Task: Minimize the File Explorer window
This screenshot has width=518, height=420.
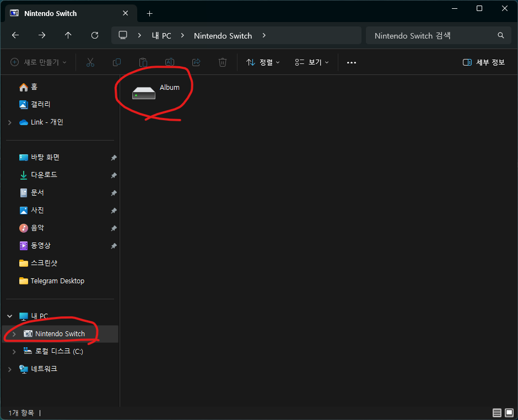Action: pyautogui.click(x=455, y=9)
